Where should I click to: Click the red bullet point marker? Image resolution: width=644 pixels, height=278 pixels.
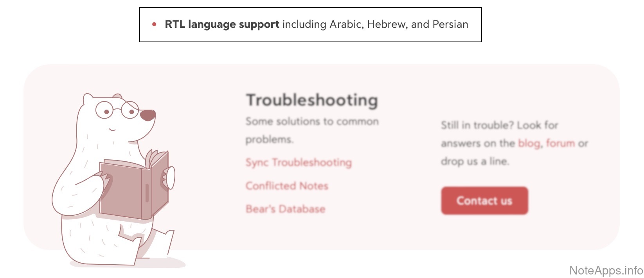(154, 24)
